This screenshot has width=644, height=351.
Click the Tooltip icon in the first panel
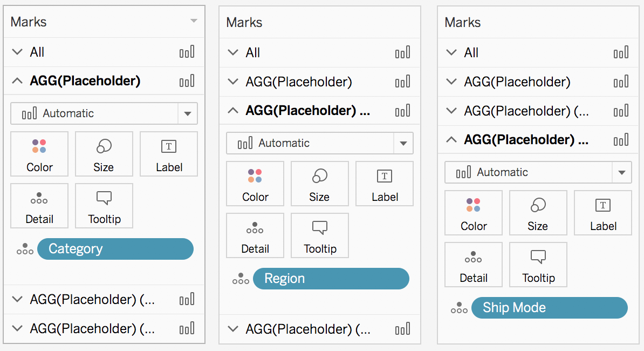point(104,205)
